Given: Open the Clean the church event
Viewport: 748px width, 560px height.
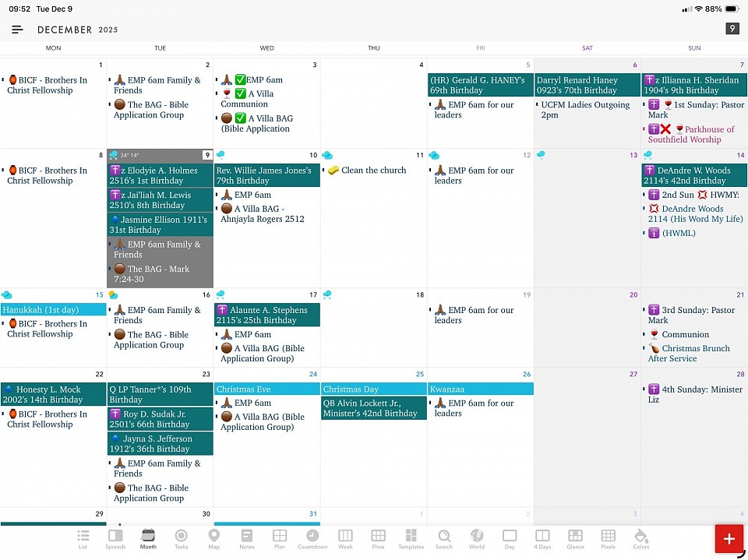Looking at the screenshot, I should click(x=373, y=171).
